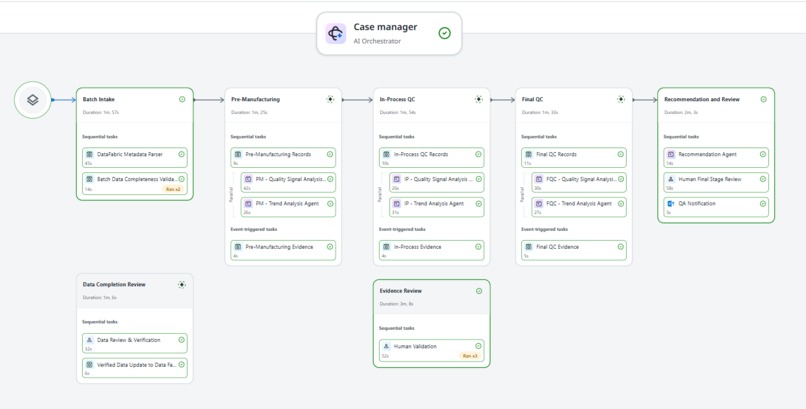This screenshot has width=806, height=409.
Task: Click the Recommendation Agent task icon
Action: click(x=671, y=154)
